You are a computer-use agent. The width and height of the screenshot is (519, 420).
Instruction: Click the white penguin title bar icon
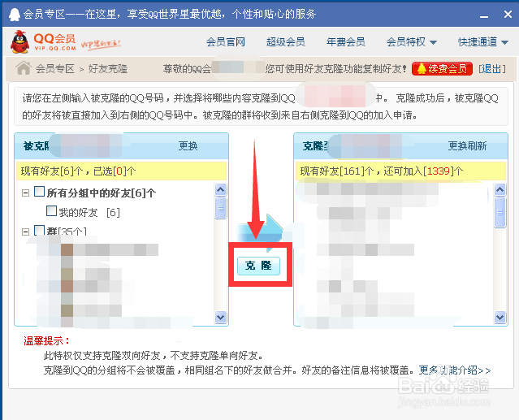coord(15,15)
